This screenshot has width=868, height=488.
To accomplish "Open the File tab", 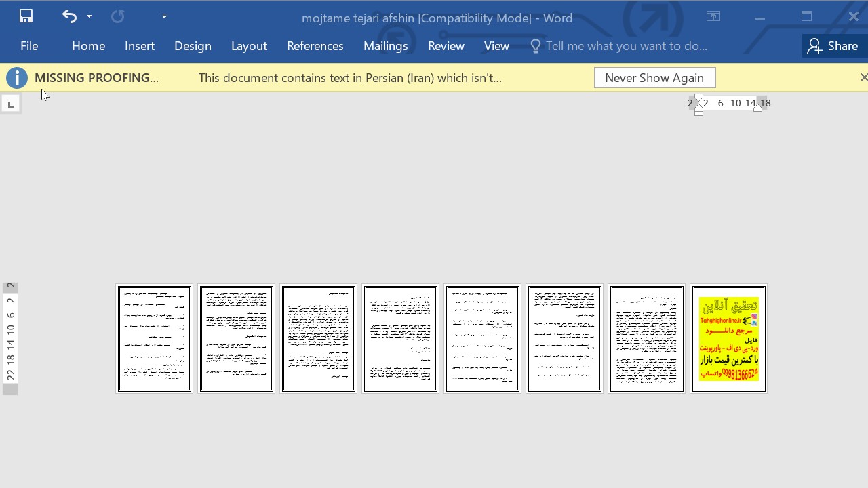I will (x=29, y=46).
